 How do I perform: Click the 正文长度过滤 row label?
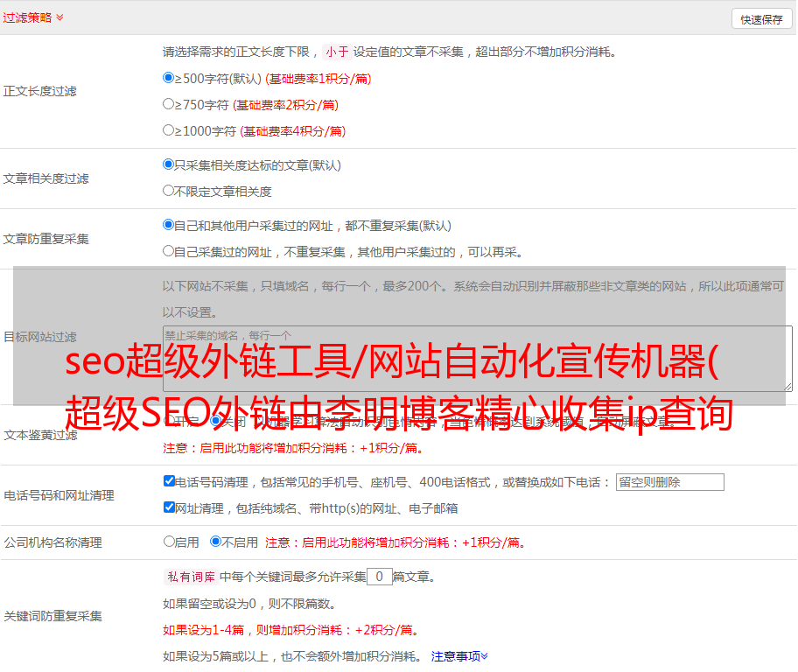click(x=39, y=91)
